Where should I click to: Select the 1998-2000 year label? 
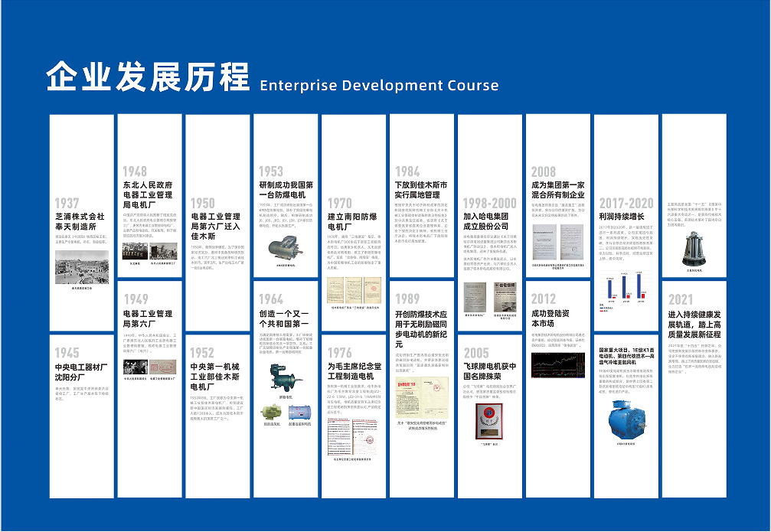(489, 203)
